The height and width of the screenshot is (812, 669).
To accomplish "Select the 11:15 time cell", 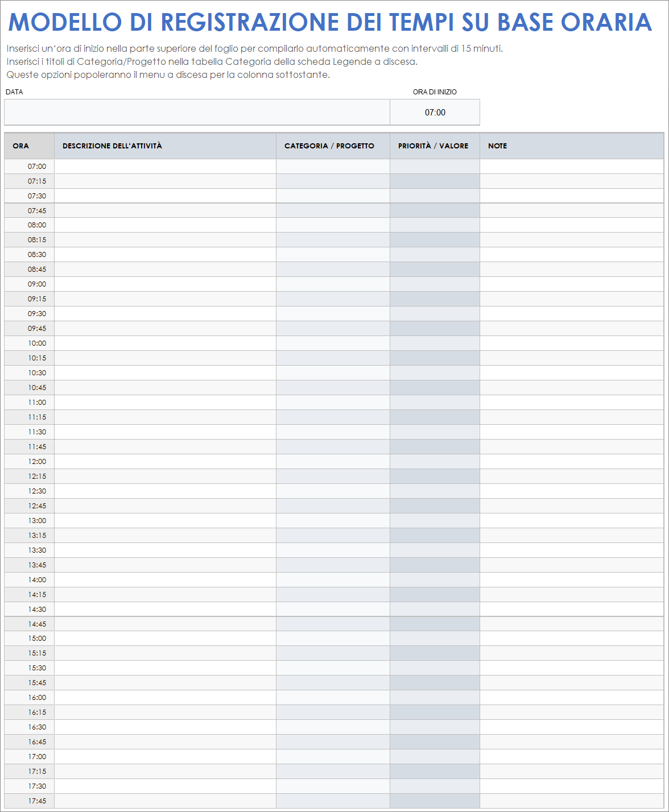I will click(30, 417).
